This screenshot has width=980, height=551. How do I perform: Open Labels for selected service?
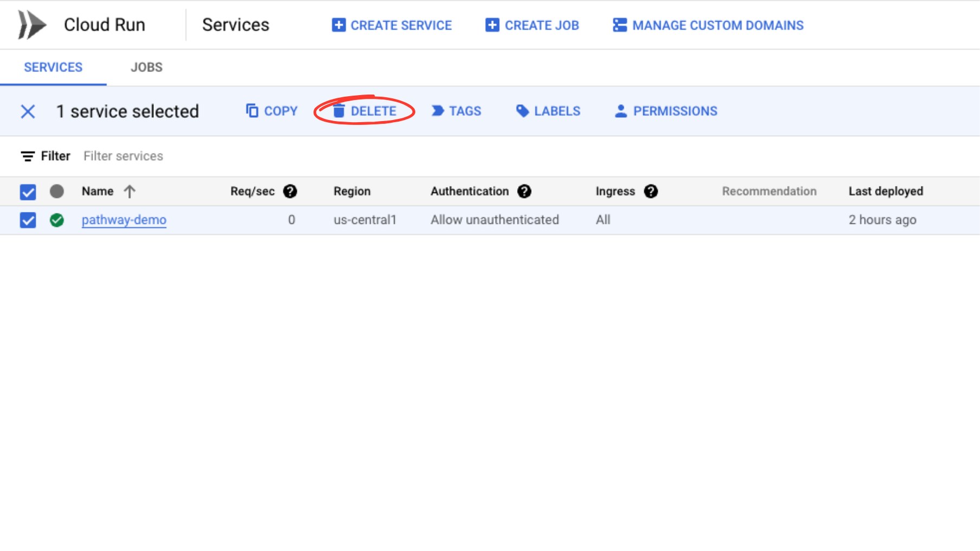coord(548,111)
